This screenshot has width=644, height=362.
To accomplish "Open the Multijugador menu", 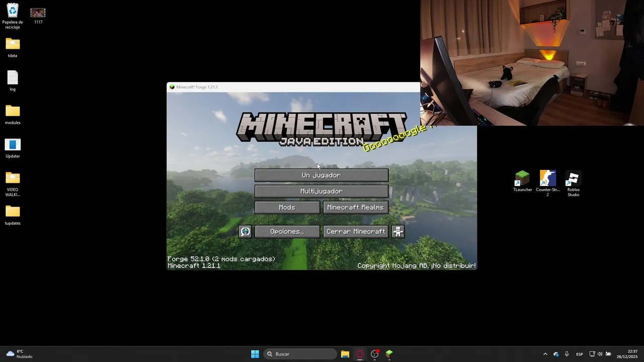I will tap(321, 191).
